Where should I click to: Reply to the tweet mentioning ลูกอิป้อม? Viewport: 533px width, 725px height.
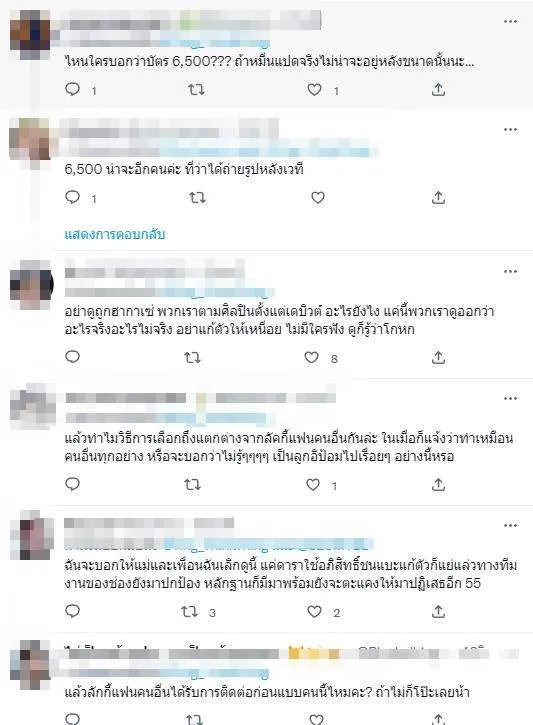pos(73,484)
